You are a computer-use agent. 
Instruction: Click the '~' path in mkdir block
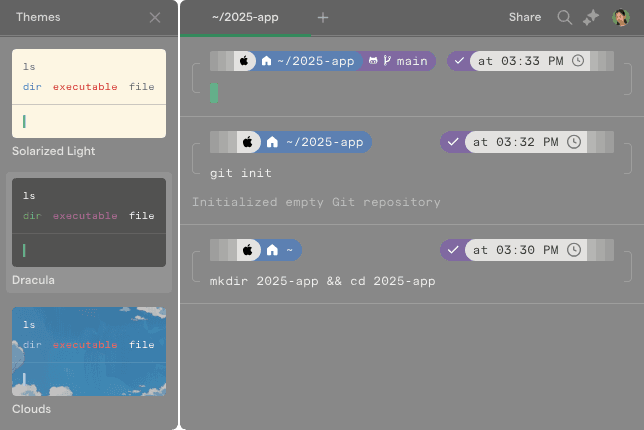pyautogui.click(x=290, y=250)
